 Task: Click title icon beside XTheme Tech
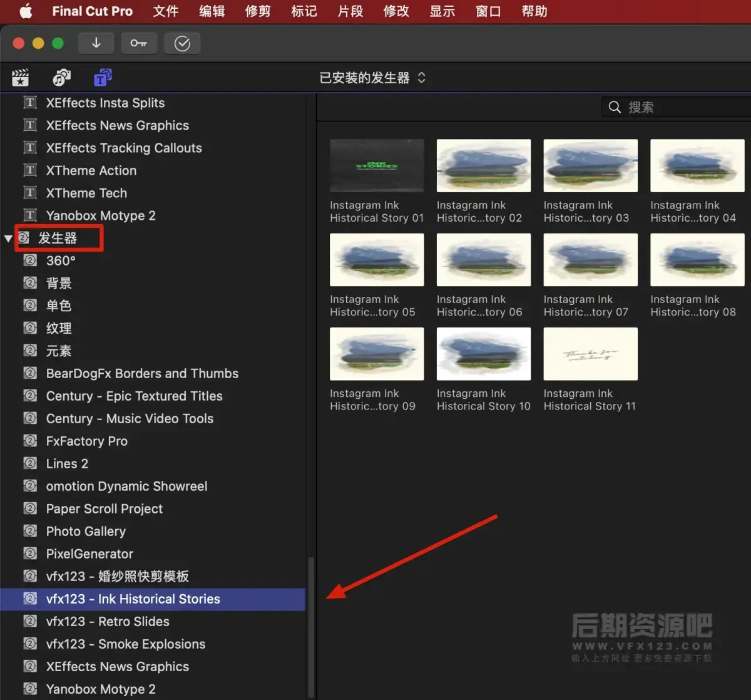coord(30,192)
